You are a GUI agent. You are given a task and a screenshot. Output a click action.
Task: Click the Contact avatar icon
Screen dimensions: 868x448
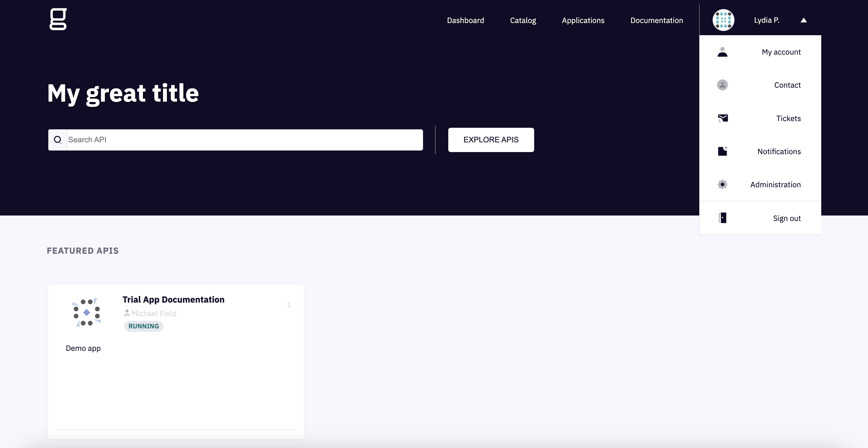(722, 85)
